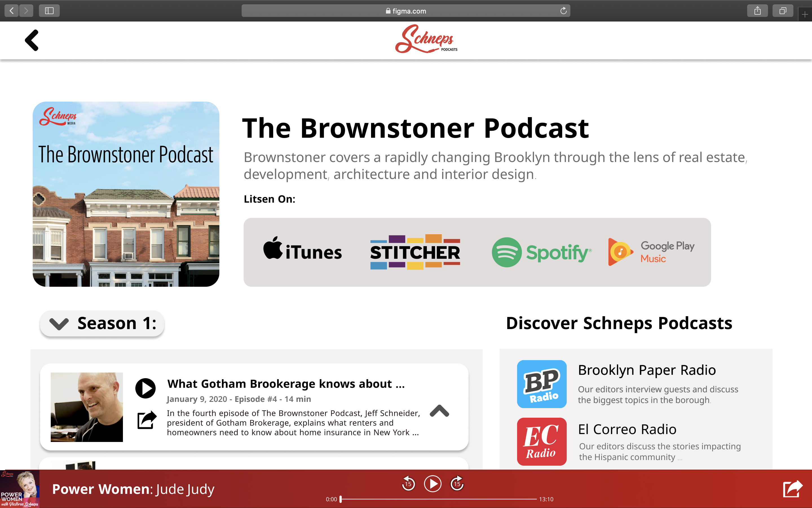The width and height of the screenshot is (812, 508).
Task: Open Brooklyn Paper Radio BP icon
Action: (x=542, y=384)
